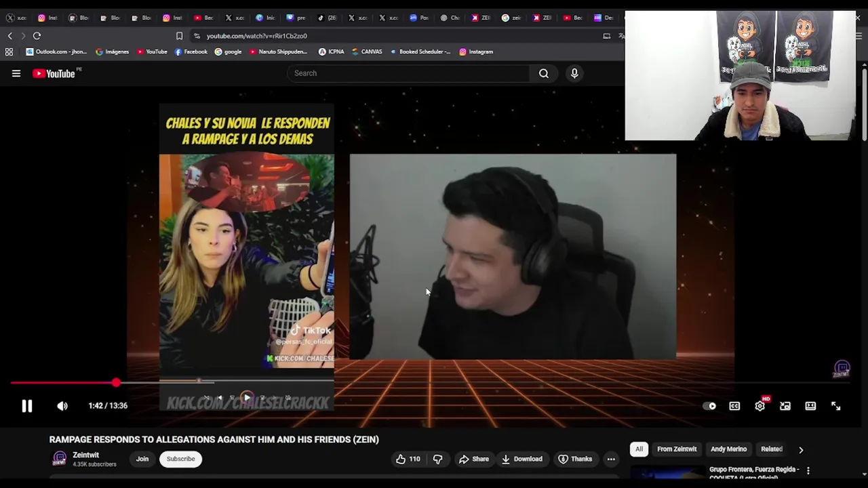868x488 pixels.
Task: Open the CANVAS bookmark
Action: (x=367, y=52)
